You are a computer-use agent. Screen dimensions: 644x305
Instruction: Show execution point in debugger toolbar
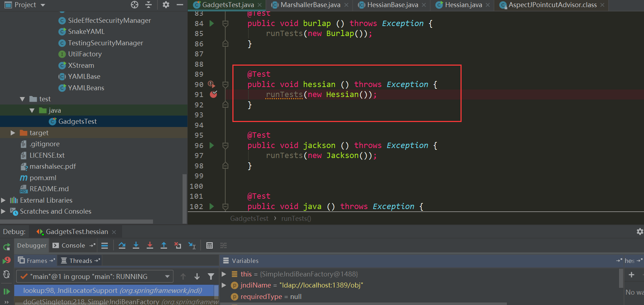click(105, 245)
